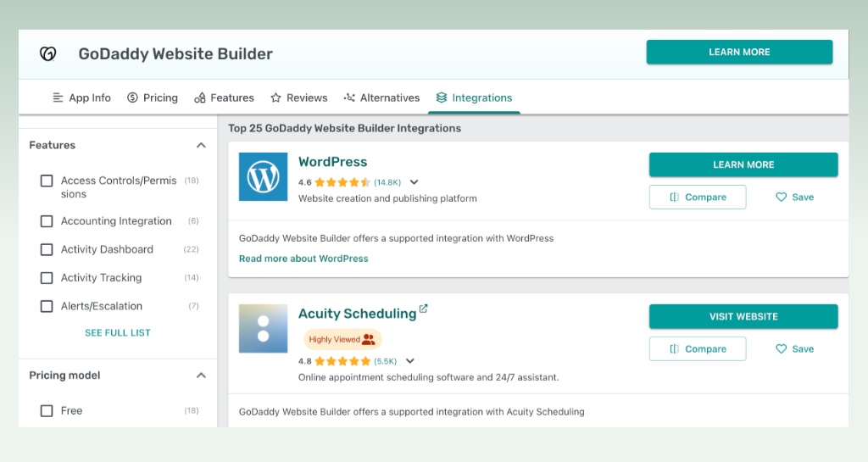Check the Activity Tracking checkbox
This screenshot has width=868, height=462.
[47, 278]
